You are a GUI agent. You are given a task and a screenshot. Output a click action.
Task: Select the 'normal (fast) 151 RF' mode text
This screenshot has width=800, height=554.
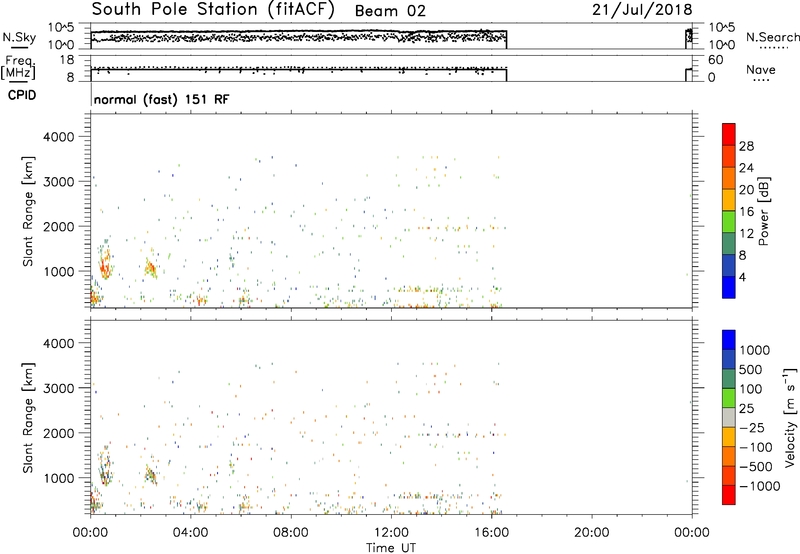pos(162,99)
